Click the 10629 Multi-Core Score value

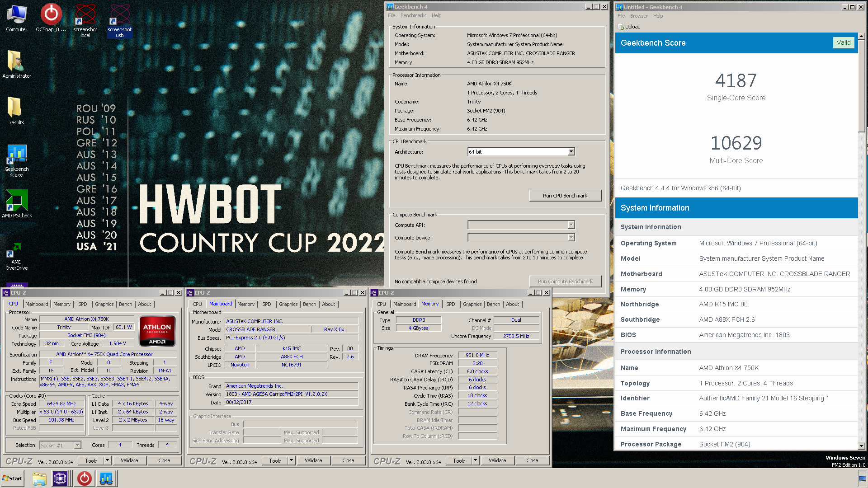pos(736,143)
